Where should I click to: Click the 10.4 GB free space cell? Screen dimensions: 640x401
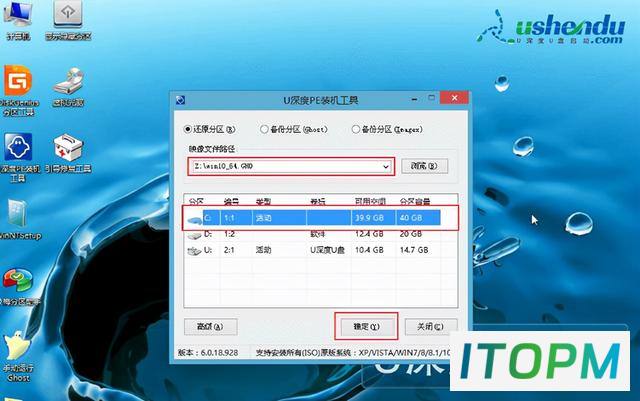(x=369, y=250)
